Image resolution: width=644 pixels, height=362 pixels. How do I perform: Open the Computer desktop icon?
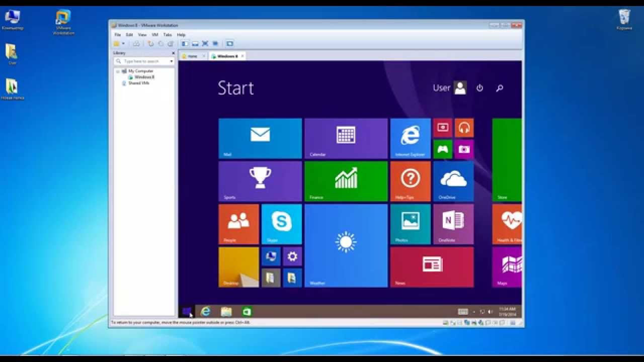tap(13, 20)
